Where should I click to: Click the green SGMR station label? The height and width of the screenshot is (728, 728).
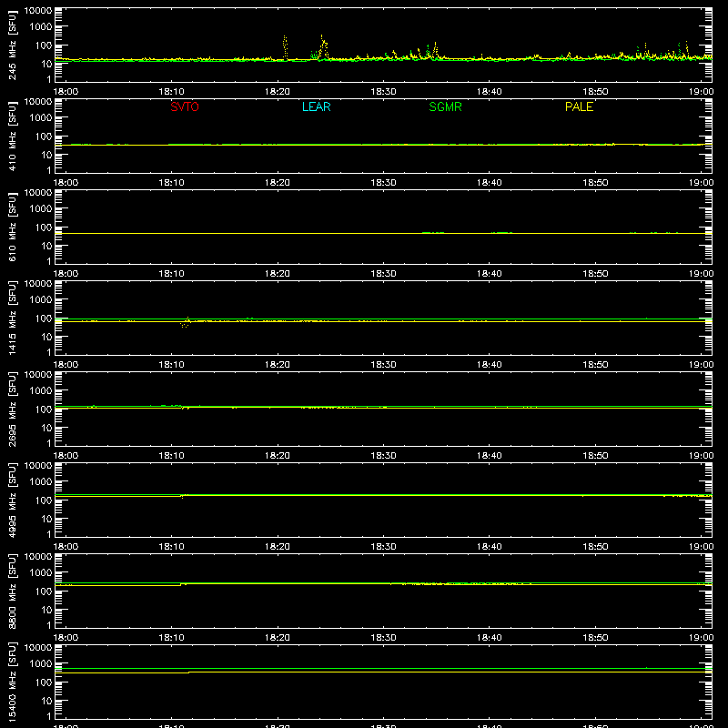[445, 106]
